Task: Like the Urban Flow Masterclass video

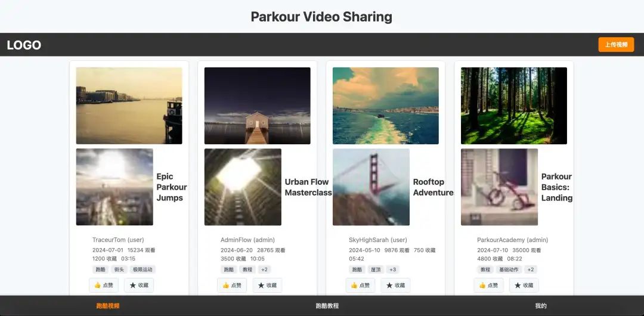Action: click(232, 285)
